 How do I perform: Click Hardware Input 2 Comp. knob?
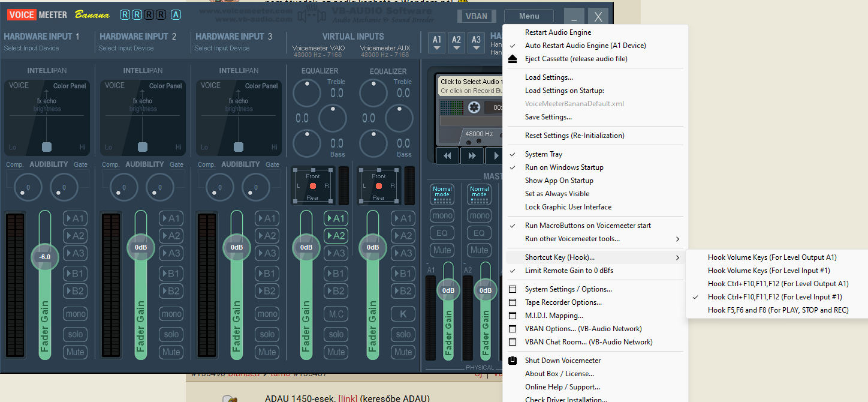tap(123, 187)
